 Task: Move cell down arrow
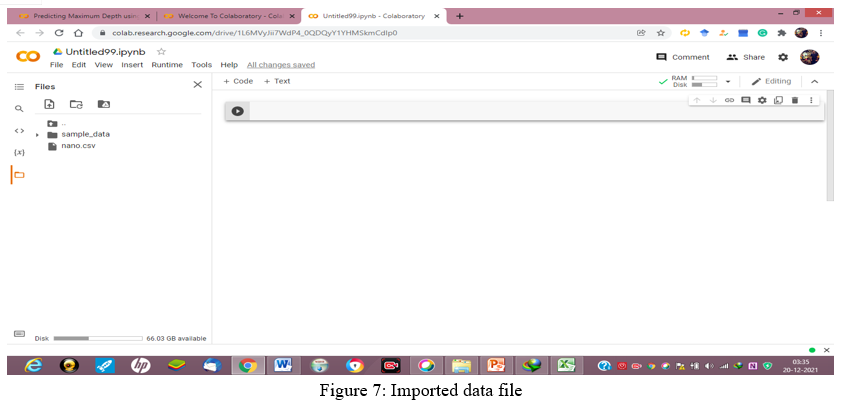713,100
